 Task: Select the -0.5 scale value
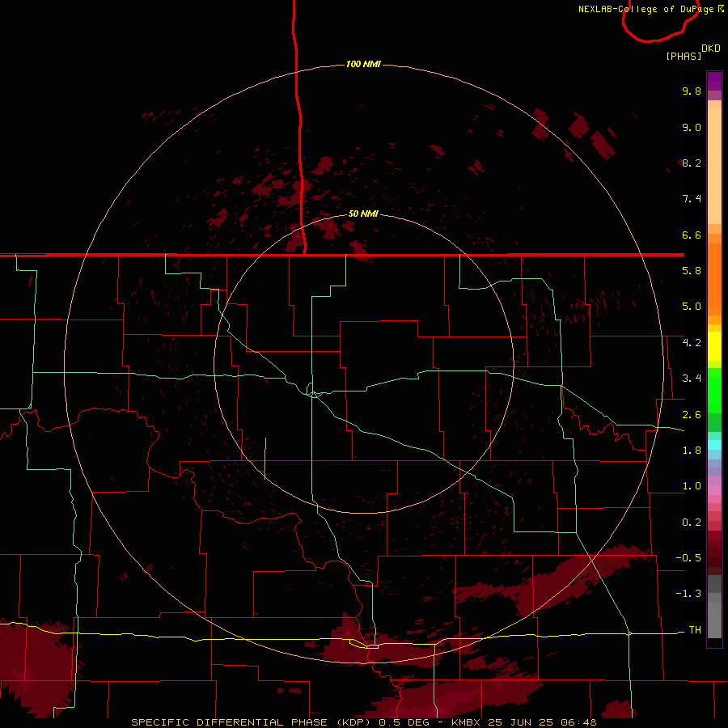point(688,558)
